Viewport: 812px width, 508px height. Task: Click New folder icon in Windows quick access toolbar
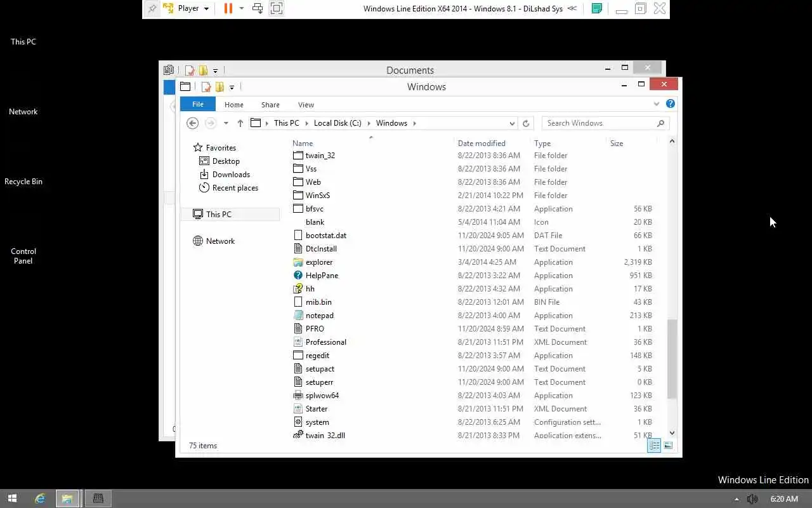[219, 87]
